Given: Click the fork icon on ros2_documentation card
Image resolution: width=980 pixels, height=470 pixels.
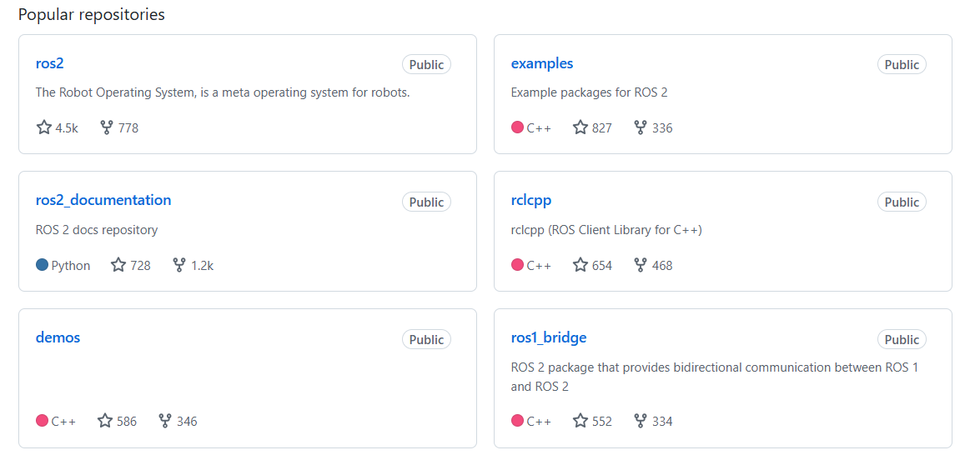Looking at the screenshot, I should (179, 265).
